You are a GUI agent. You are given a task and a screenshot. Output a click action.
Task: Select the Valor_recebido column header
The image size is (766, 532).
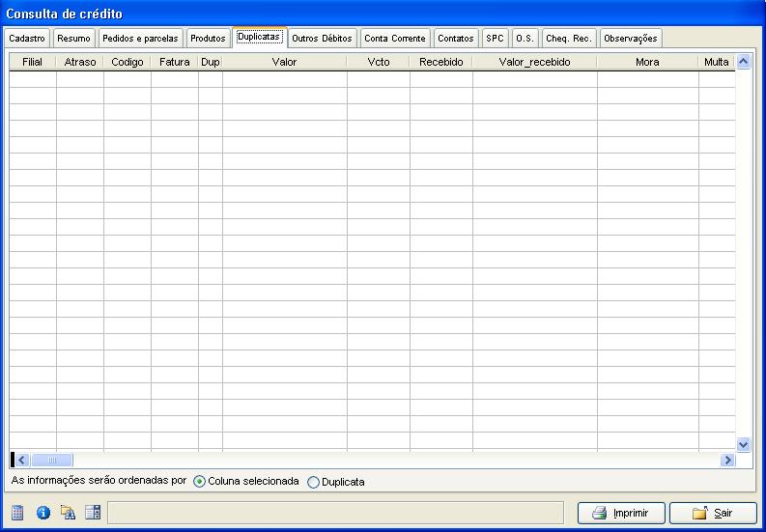tap(535, 62)
